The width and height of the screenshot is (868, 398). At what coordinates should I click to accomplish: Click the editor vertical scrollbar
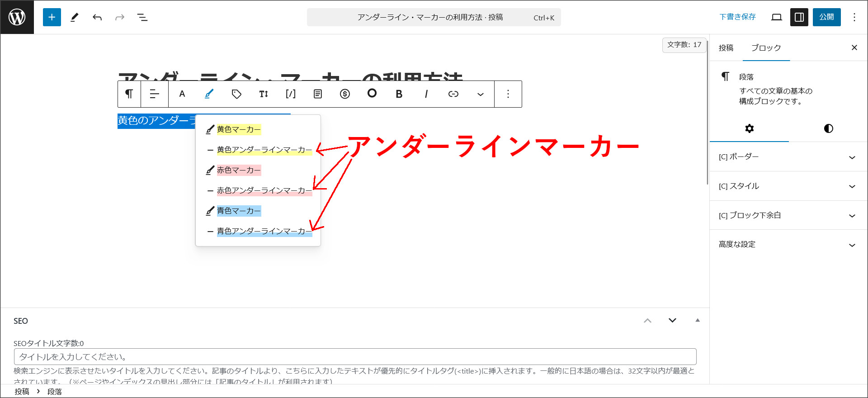(x=707, y=113)
